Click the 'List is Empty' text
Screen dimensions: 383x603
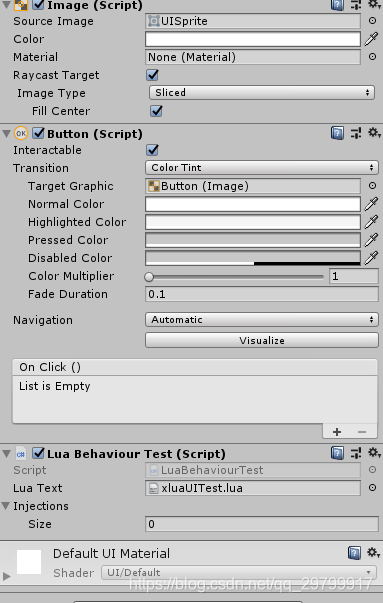(55, 386)
